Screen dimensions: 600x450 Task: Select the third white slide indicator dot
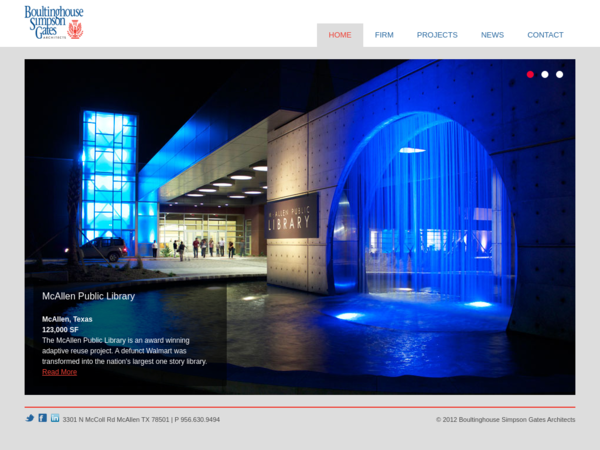[559, 74]
